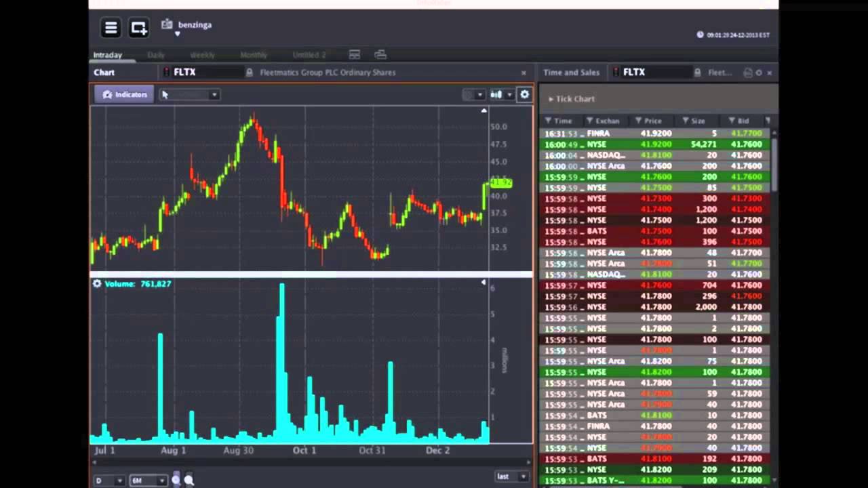Viewport: 868px width, 488px height.
Task: Click the Chart panel lock icon
Action: click(249, 73)
